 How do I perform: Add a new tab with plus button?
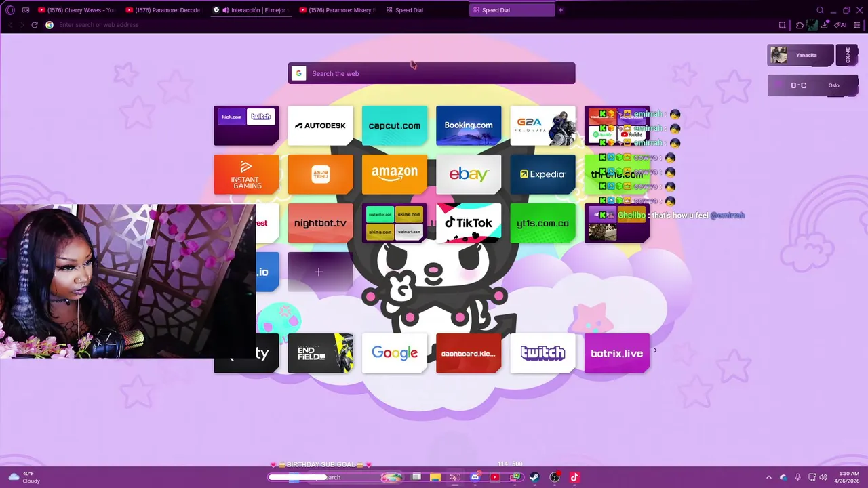click(x=560, y=10)
